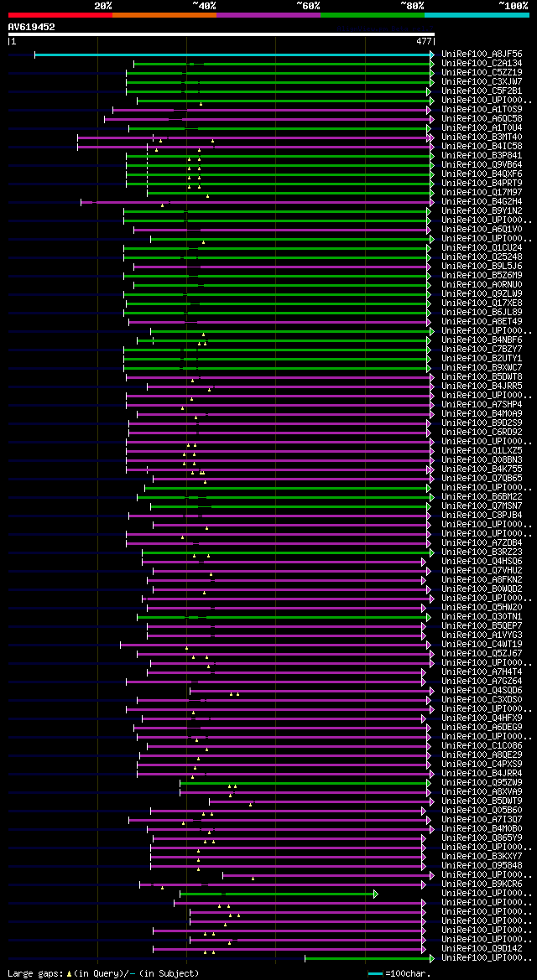The height and width of the screenshot is (980, 537).
Task: Click the cyan =100char. scale legend bar
Action: (x=376, y=974)
